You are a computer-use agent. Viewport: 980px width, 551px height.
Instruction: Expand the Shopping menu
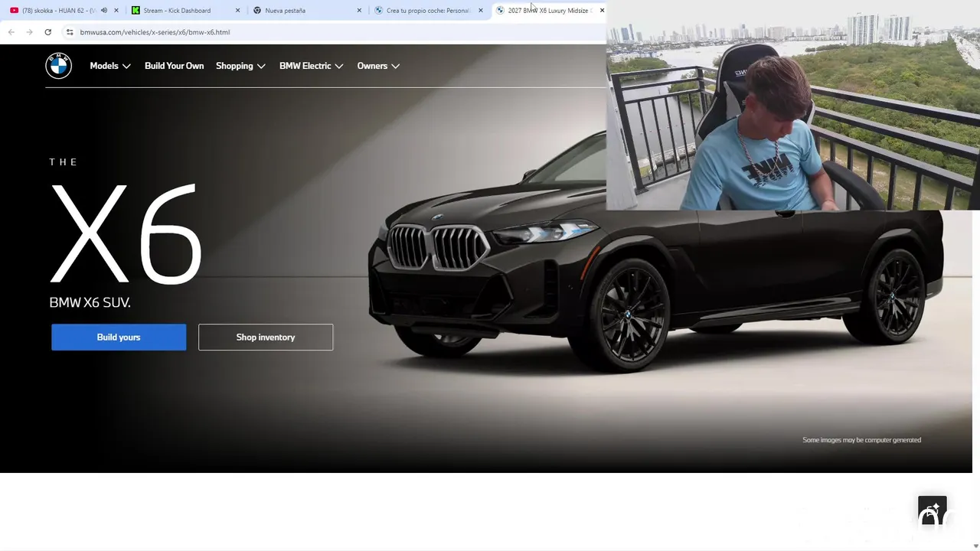coord(240,66)
